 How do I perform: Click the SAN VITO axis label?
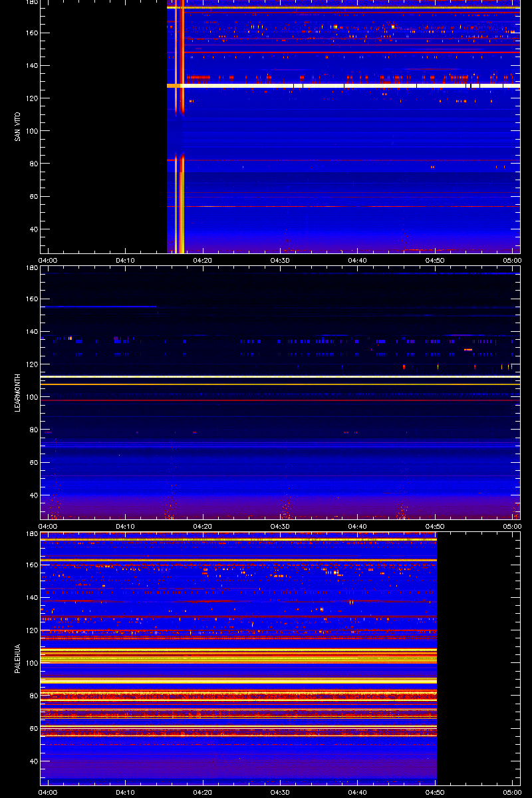pyautogui.click(x=17, y=126)
